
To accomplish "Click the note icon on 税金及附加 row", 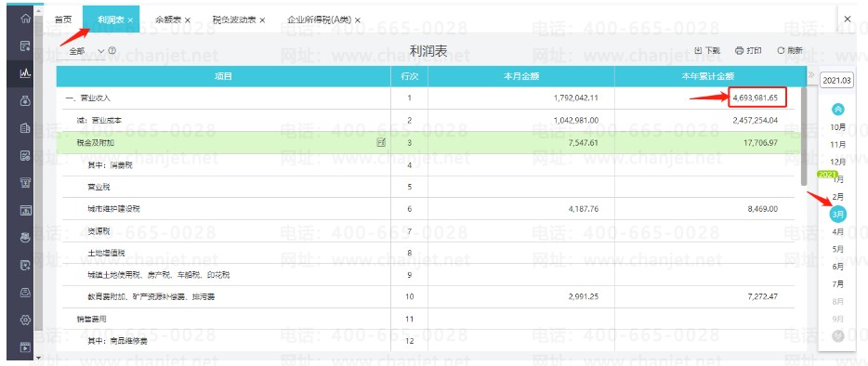I will click(381, 142).
